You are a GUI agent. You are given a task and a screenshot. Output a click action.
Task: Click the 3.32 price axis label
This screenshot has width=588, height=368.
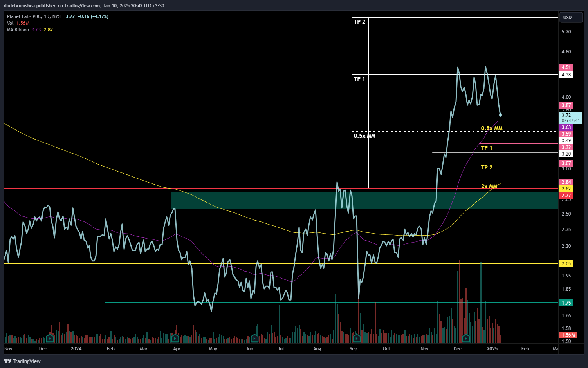coord(566,147)
